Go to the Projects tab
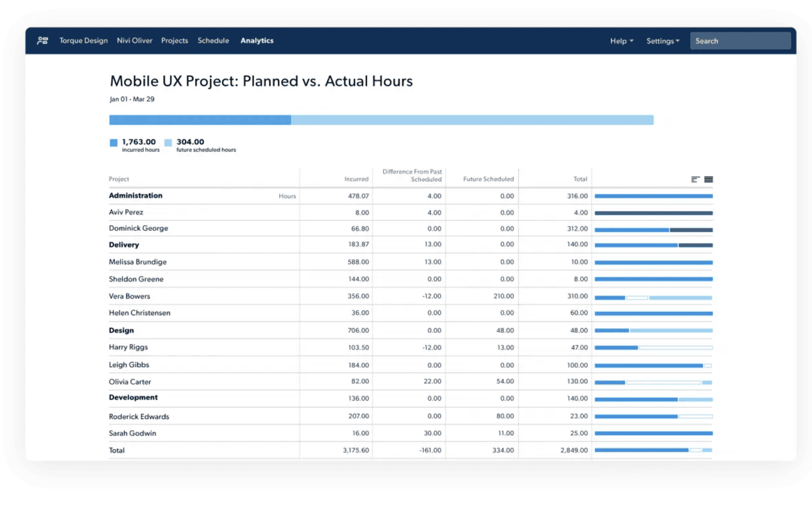 coord(174,41)
